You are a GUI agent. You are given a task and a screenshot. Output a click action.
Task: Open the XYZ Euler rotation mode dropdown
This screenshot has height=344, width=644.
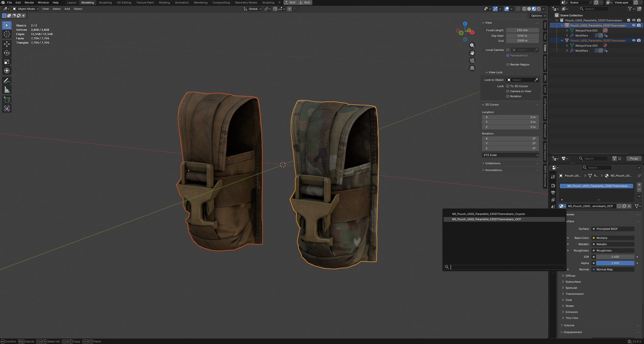[511, 155]
